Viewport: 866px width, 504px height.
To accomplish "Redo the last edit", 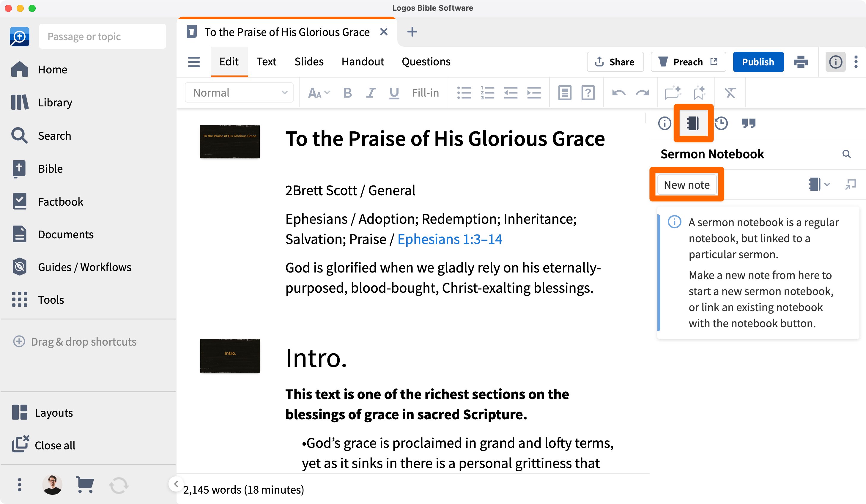I will tap(642, 93).
